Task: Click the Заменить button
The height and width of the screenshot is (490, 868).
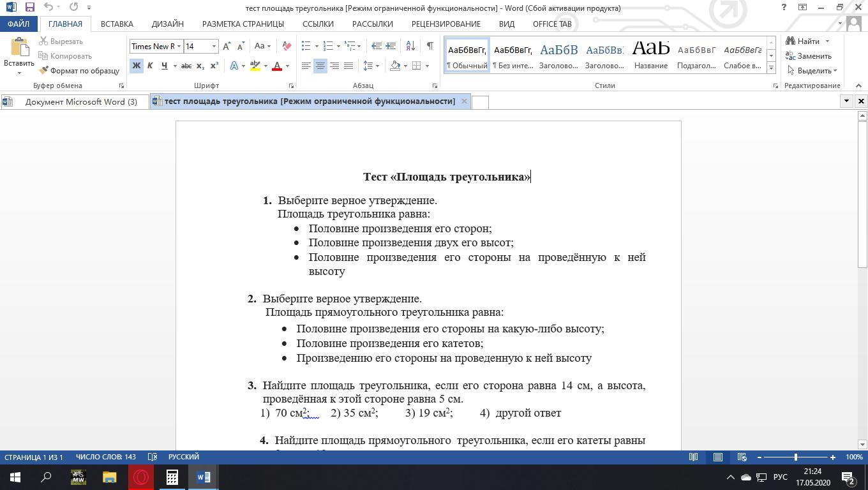Action: 809,56
